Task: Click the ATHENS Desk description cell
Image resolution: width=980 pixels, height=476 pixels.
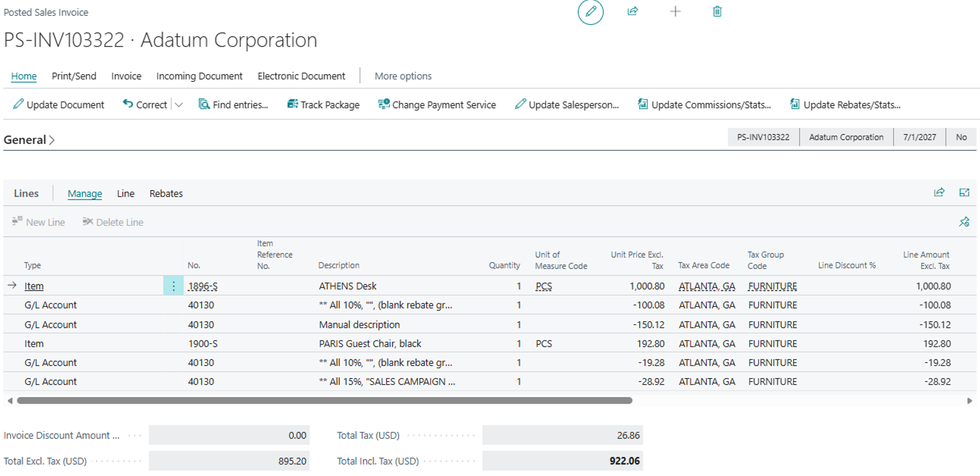Action: 348,286
